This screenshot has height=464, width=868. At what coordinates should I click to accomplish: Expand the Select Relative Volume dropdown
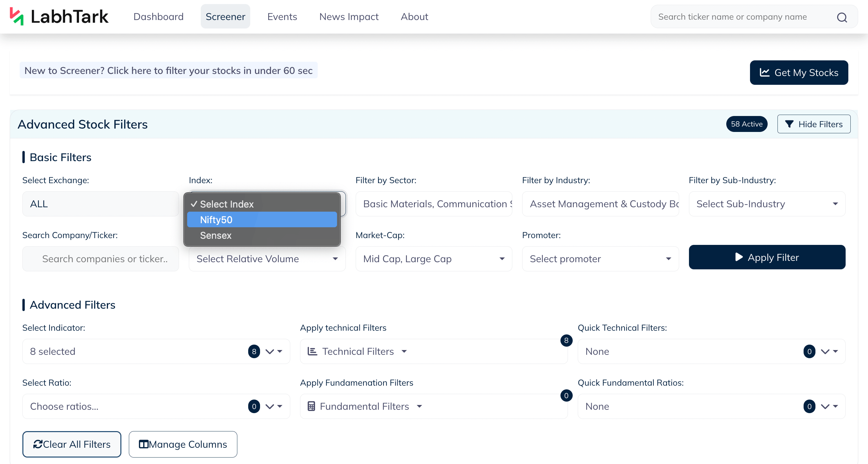tap(267, 259)
